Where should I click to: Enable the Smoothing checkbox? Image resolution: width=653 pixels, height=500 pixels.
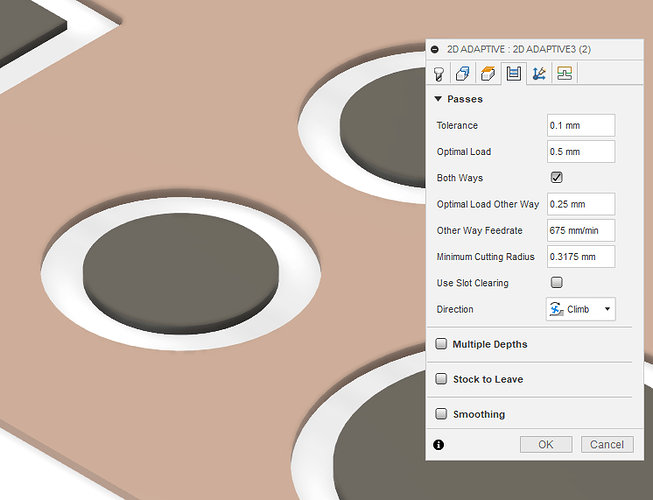(441, 414)
